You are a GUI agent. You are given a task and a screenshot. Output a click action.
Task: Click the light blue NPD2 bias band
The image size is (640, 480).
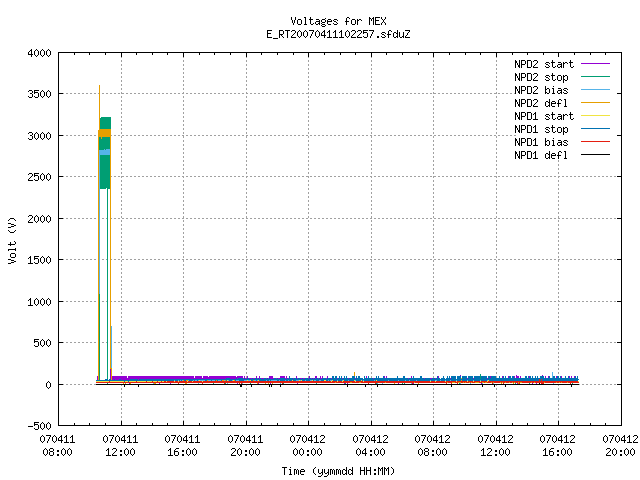(x=104, y=152)
